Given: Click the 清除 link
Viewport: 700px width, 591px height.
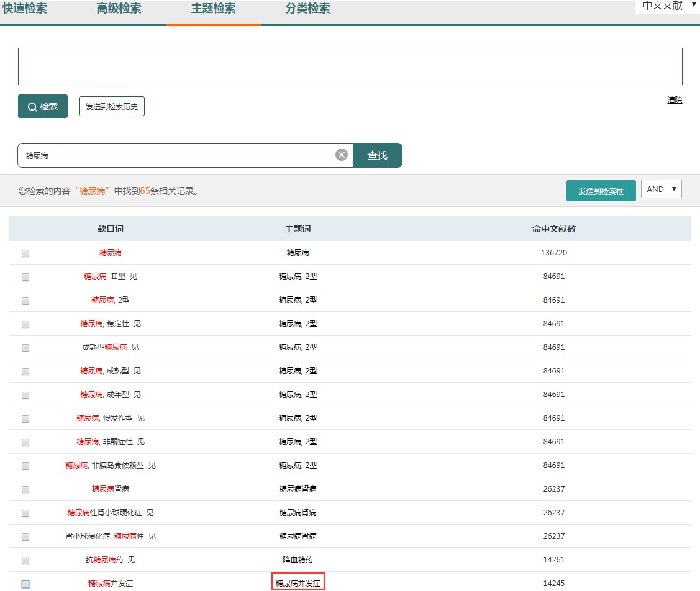Looking at the screenshot, I should click(675, 100).
